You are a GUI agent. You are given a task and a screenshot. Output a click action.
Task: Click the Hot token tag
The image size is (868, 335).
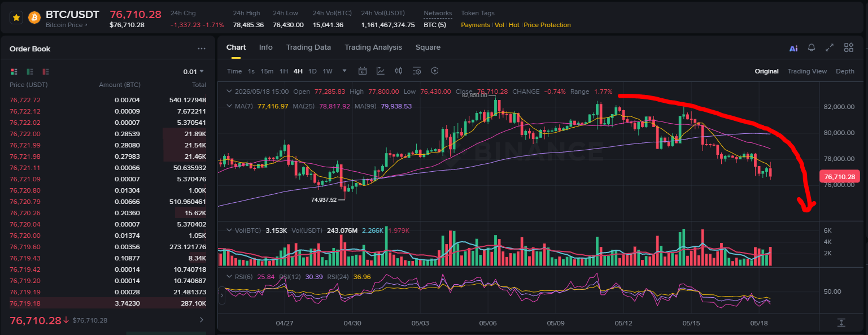point(514,25)
